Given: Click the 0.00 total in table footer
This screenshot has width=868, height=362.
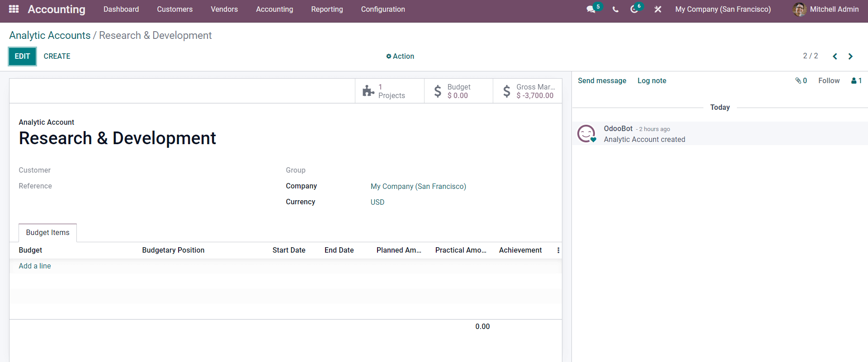Looking at the screenshot, I should [x=482, y=326].
